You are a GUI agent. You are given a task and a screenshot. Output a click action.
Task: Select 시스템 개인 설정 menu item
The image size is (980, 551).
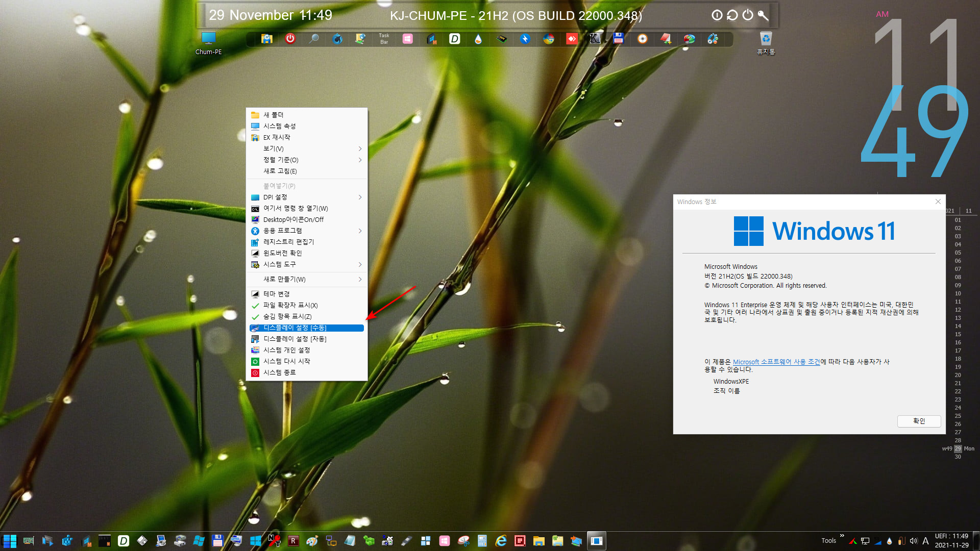[x=306, y=350]
